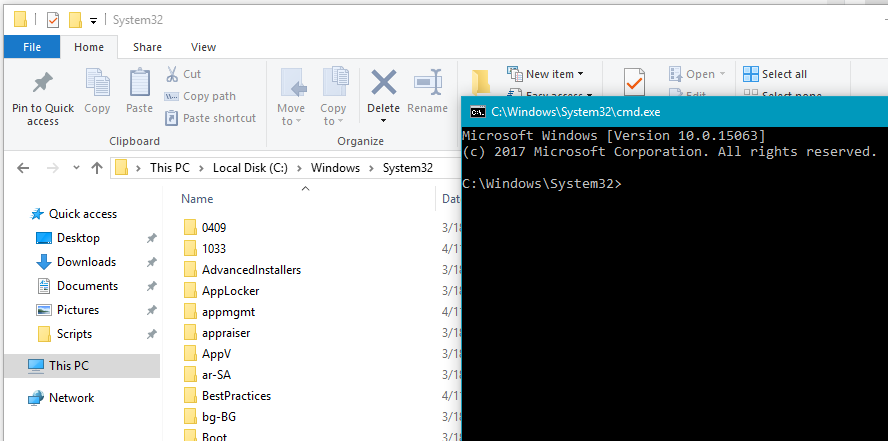Click the Rename icon in Organize group
Viewport: 888px width, 441px height.
click(427, 85)
